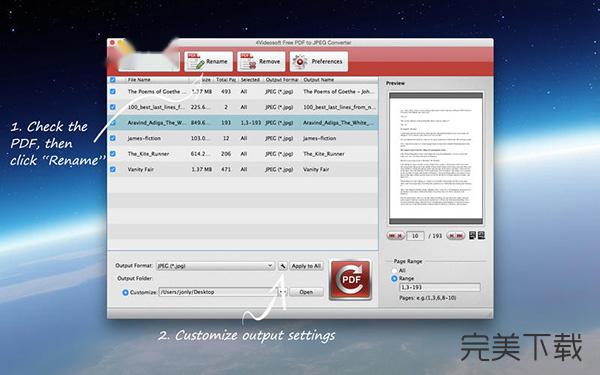Uncheck The Poems of Goethe file
This screenshot has height=375, width=600.
[112, 91]
